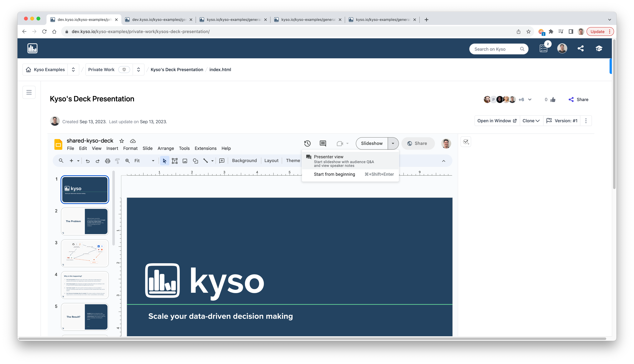The image size is (634, 364).
Task: Click the thumbs up like button
Action: [x=553, y=99]
